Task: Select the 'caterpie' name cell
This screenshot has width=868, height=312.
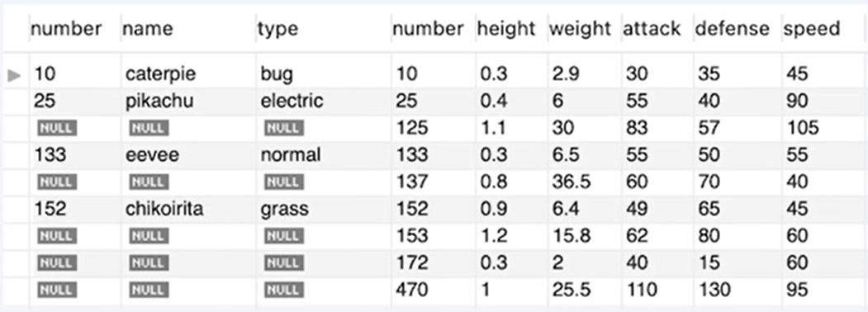Action: tap(188, 73)
